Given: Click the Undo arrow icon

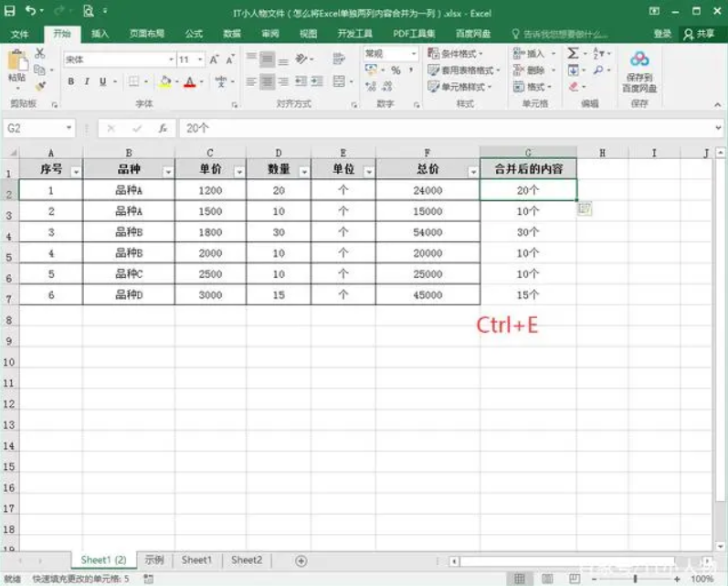Looking at the screenshot, I should pos(31,11).
